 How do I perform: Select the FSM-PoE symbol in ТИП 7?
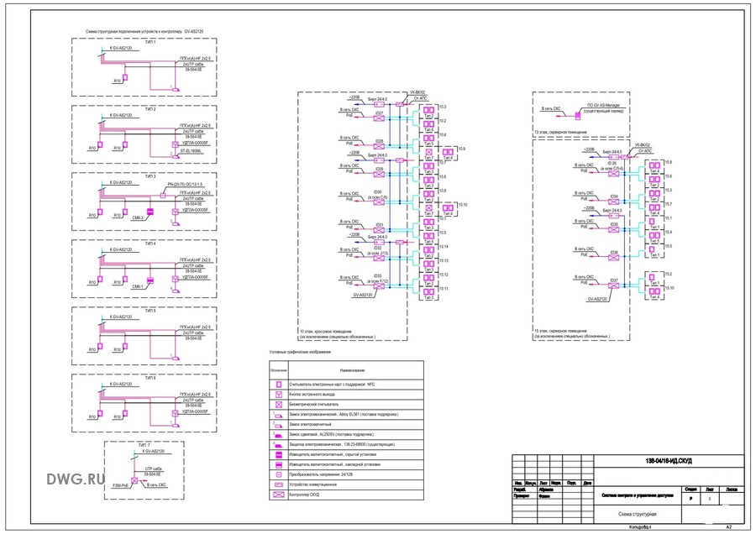pos(134,480)
